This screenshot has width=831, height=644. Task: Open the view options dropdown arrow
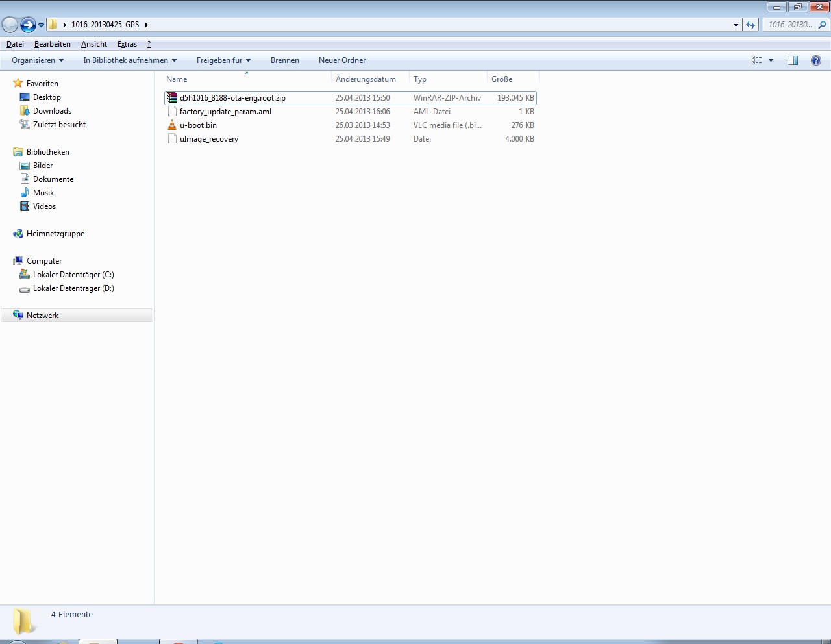pos(771,60)
